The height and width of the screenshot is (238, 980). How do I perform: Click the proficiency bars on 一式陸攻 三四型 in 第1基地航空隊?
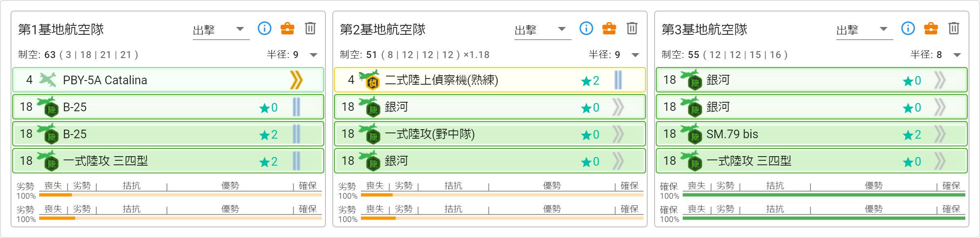coord(296,161)
